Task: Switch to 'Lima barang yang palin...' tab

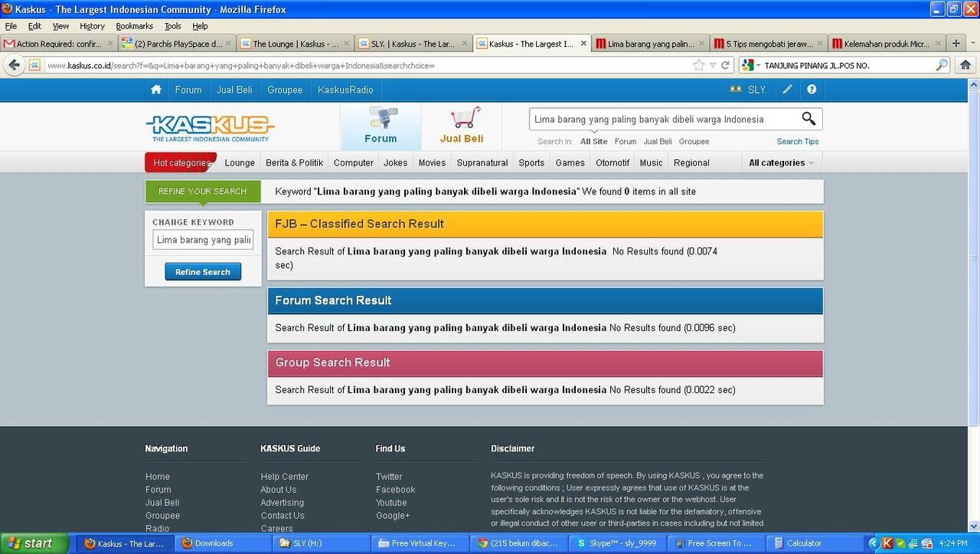Action: point(651,44)
